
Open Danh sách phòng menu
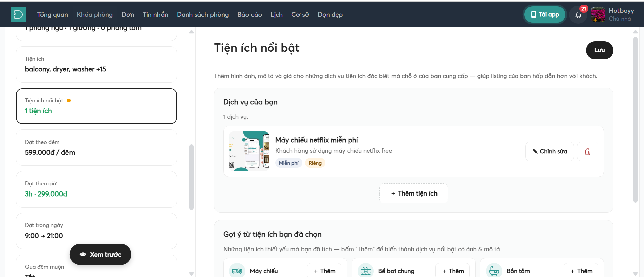[x=203, y=15]
